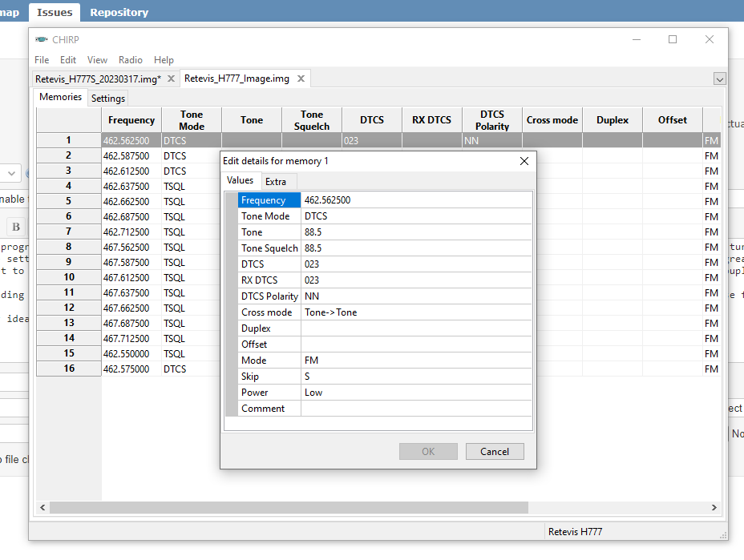Click the Tone Mode column header
The height and width of the screenshot is (560, 744).
pos(192,120)
